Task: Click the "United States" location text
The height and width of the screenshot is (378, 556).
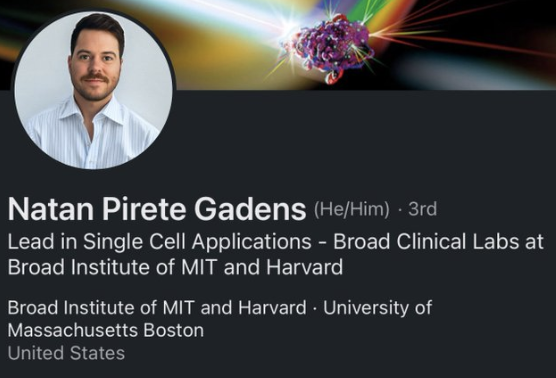Action: coord(66,353)
